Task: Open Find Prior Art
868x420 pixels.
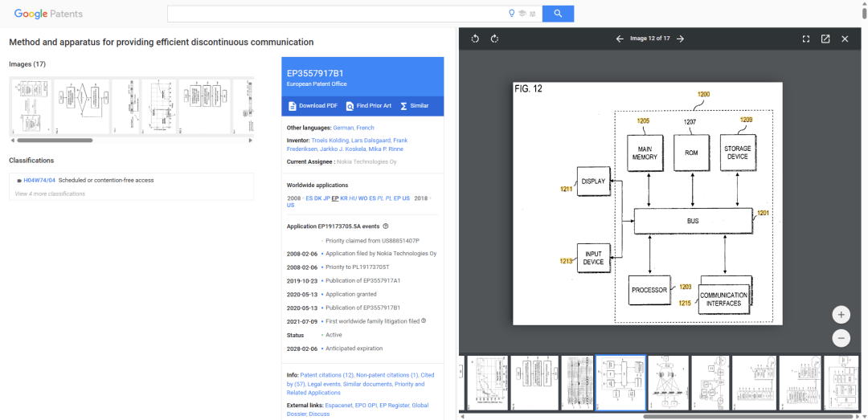Action: point(369,106)
